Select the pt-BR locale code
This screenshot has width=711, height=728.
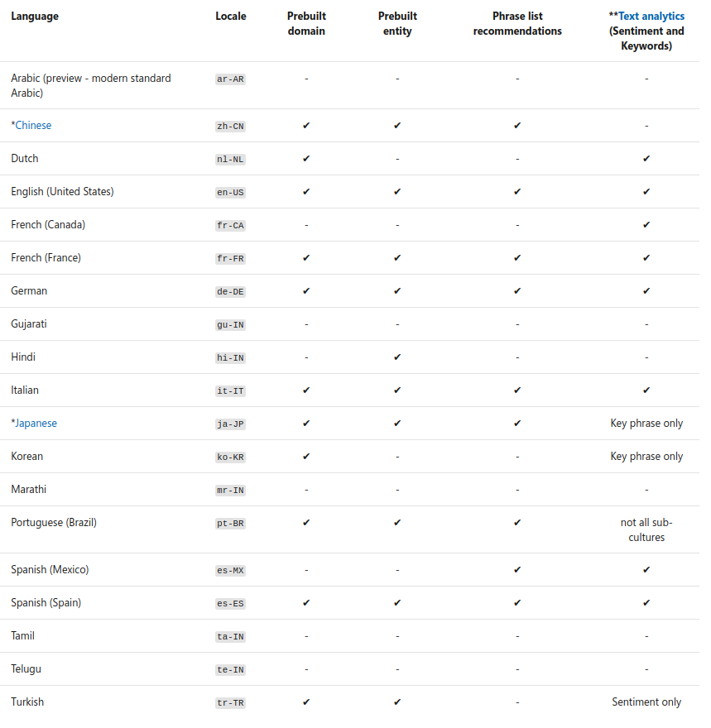(x=230, y=524)
